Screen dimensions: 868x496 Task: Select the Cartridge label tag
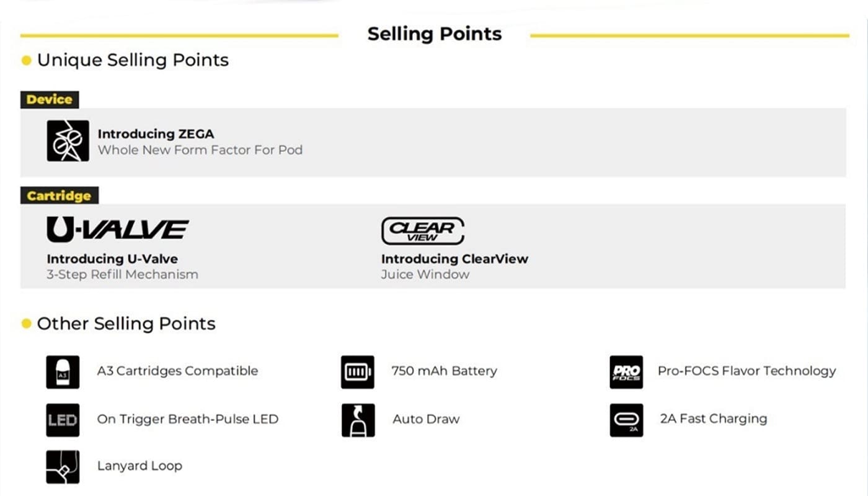59,196
